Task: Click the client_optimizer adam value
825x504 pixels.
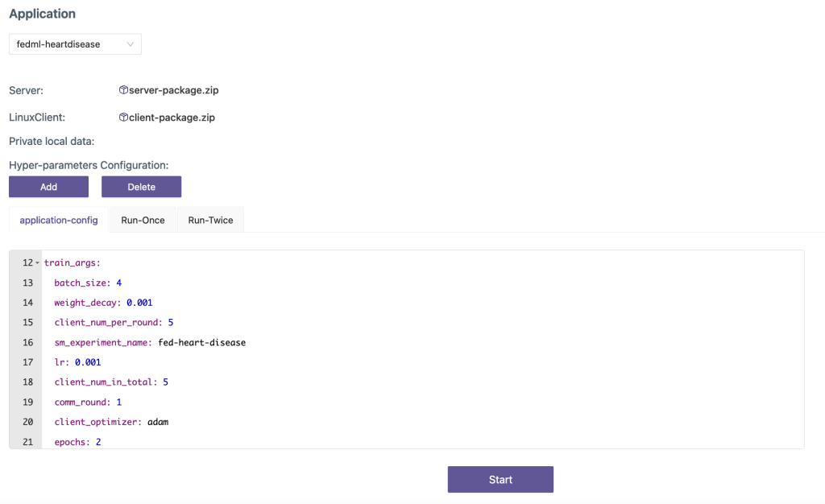Action: tap(158, 422)
